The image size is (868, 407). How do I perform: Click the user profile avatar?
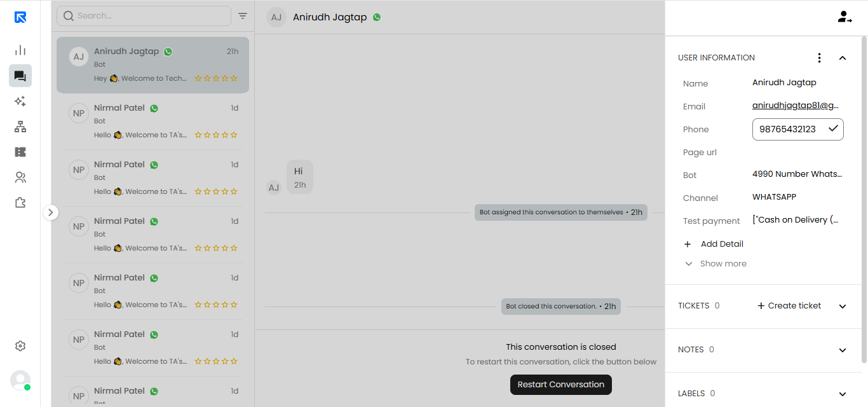click(20, 380)
